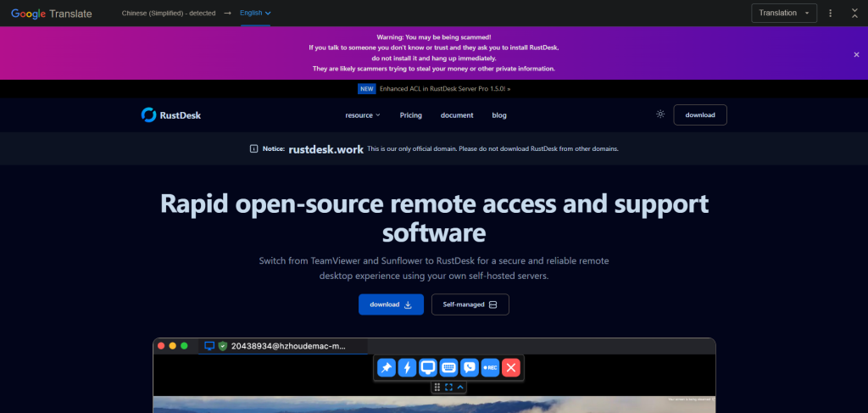868x413 pixels.
Task: Select Chinese (Simplified) - detected source language
Action: [x=169, y=13]
